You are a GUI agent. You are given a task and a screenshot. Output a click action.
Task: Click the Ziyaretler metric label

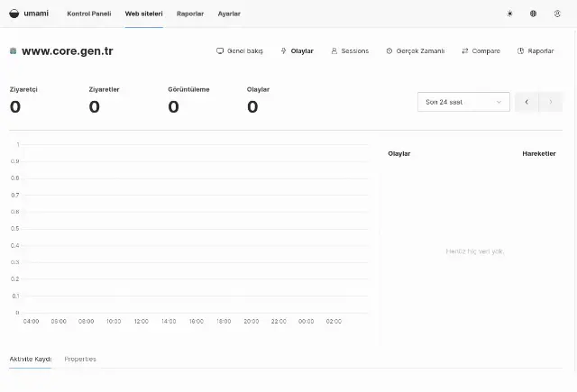[105, 89]
